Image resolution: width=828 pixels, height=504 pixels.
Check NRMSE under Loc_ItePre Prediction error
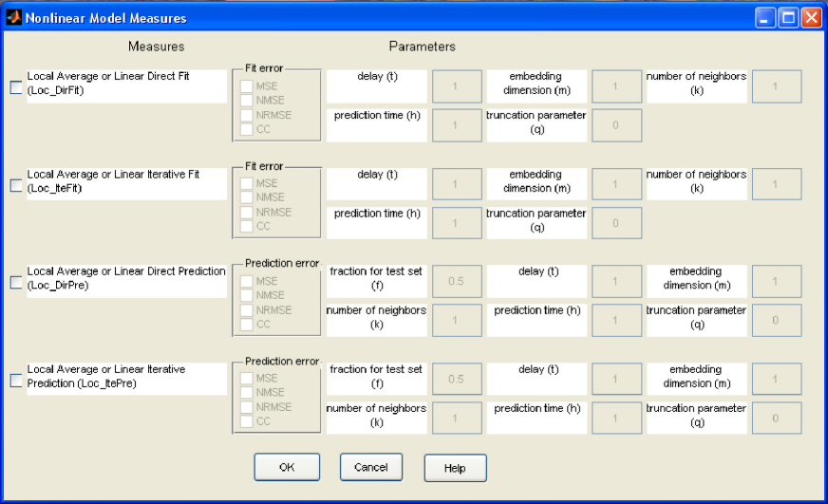point(246,407)
